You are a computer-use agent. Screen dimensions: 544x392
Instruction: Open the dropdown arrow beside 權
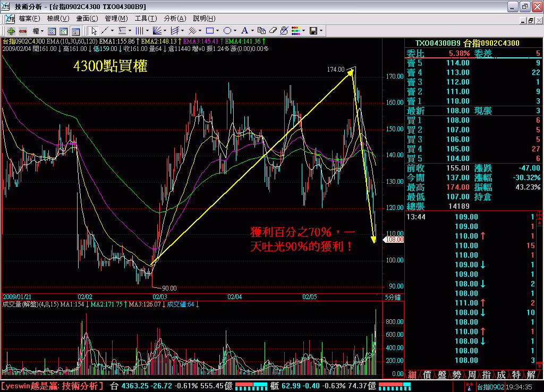click(42, 31)
